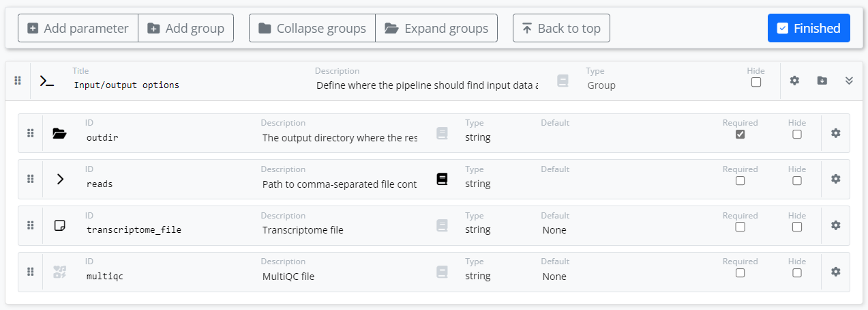This screenshot has height=310, width=868.
Task: Collapse the Input/output options group with double chevron
Action: coord(849,81)
